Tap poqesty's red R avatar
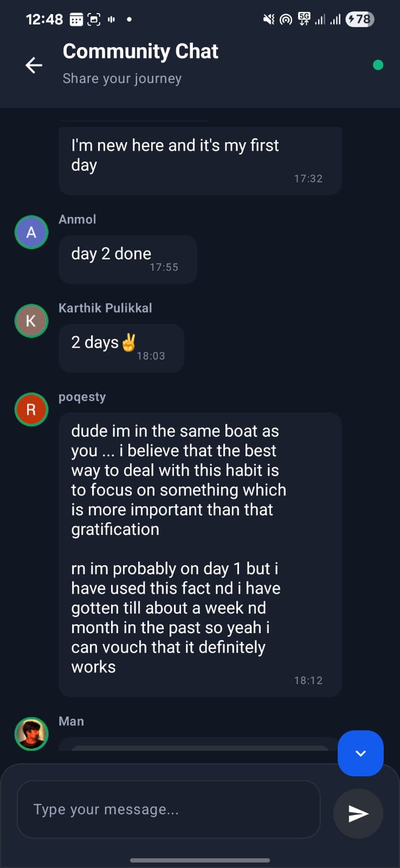The image size is (400, 868). tap(31, 409)
